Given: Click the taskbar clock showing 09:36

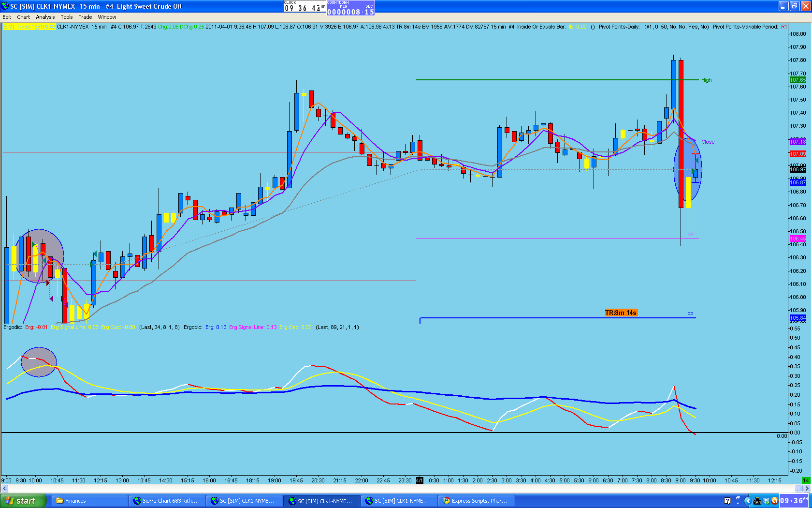Looking at the screenshot, I should [x=794, y=501].
